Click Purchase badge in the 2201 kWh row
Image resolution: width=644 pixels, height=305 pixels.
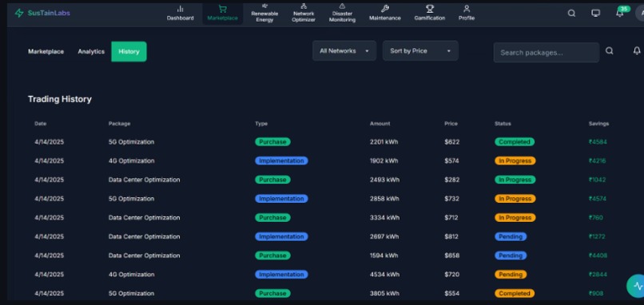point(272,142)
